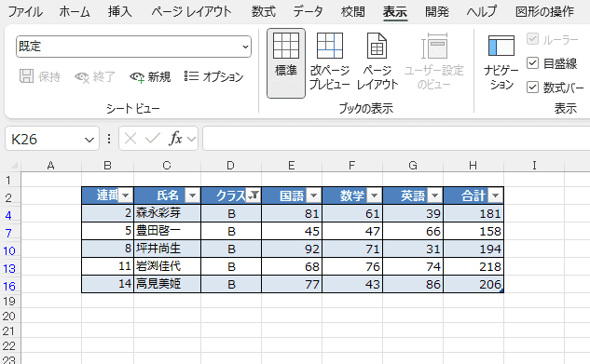590x364 pixels.
Task: Select total cell 158
Action: (x=473, y=231)
